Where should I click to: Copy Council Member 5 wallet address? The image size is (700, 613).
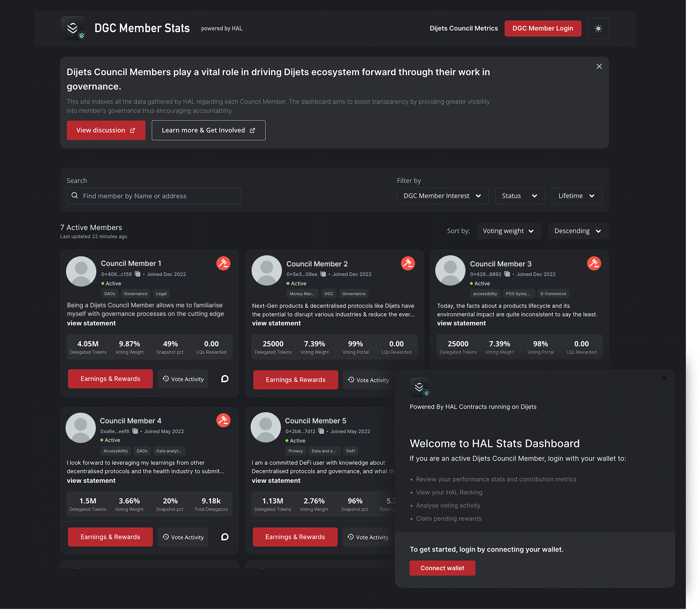[x=321, y=431]
